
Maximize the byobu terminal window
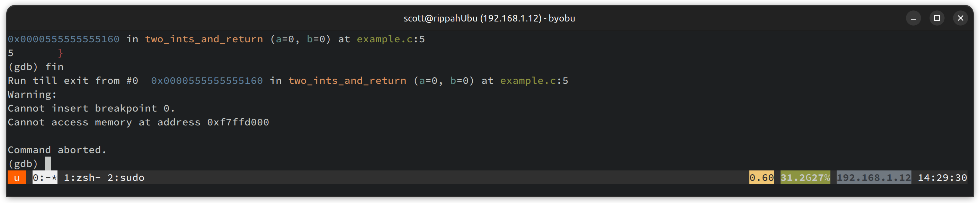pyautogui.click(x=937, y=18)
